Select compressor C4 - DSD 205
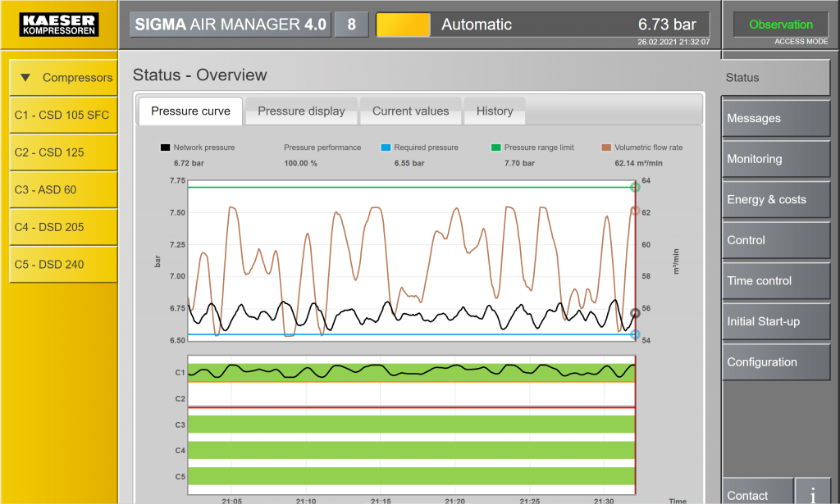 coord(62,227)
